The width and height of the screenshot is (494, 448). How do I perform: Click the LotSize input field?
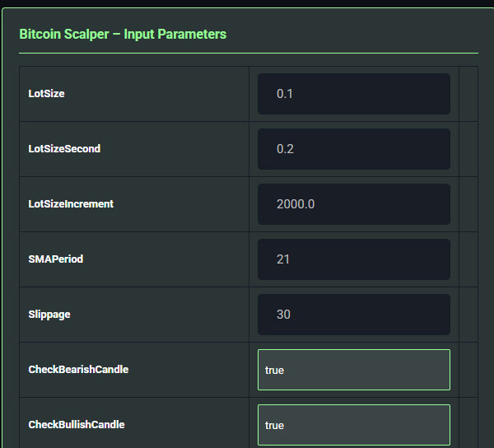click(x=353, y=94)
